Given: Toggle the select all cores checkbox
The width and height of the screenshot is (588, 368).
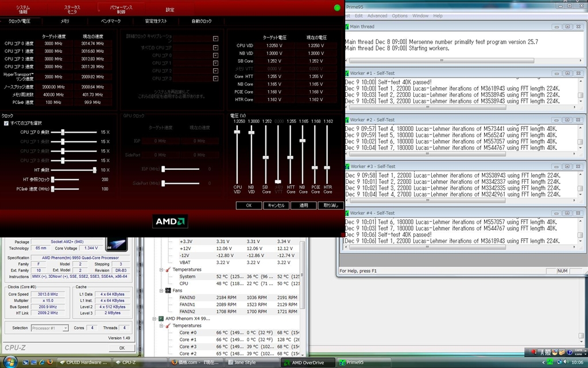Looking at the screenshot, I should point(6,123).
